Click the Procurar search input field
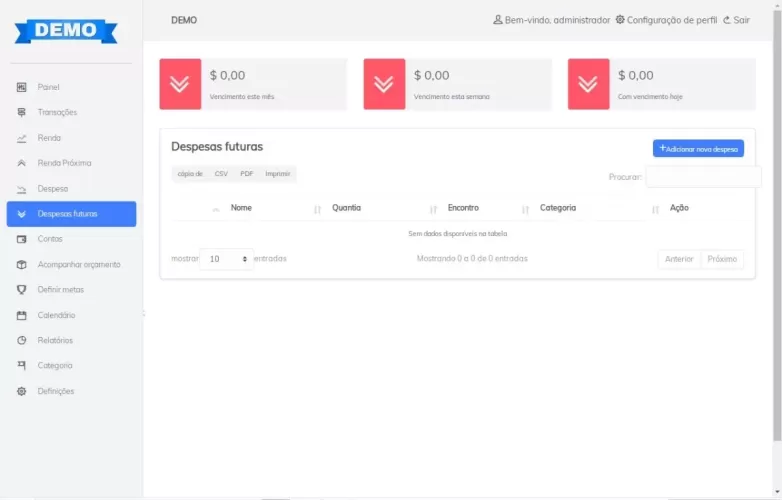This screenshot has width=782, height=500. click(703, 177)
